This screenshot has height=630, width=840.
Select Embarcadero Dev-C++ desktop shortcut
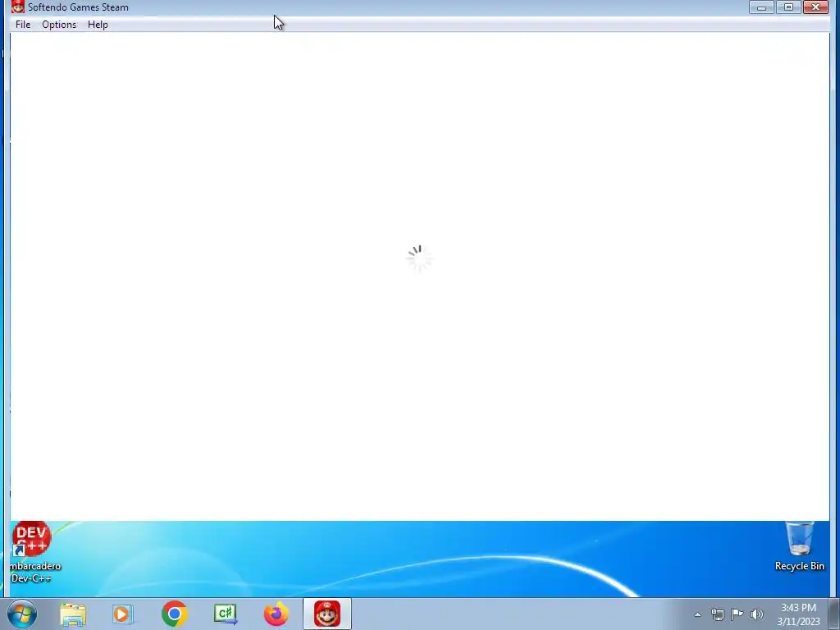32,552
